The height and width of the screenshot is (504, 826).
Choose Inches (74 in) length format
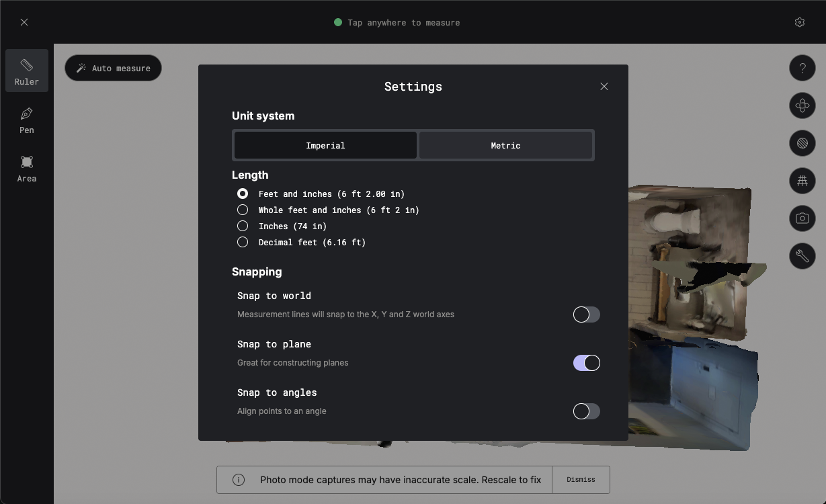pyautogui.click(x=243, y=226)
